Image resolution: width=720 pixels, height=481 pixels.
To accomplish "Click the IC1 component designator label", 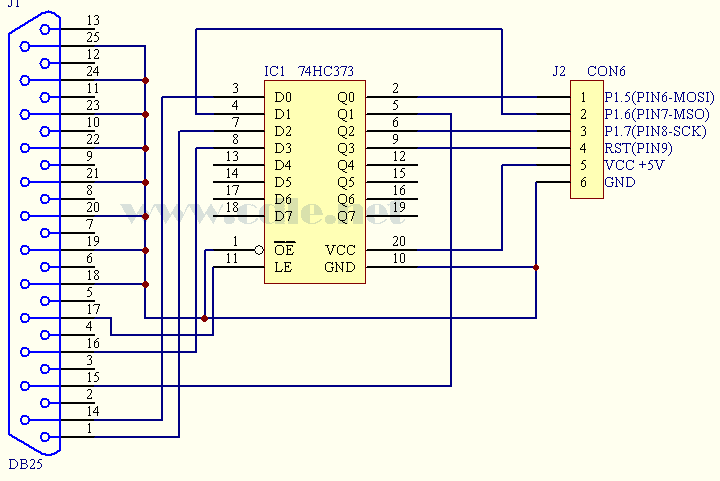I will (x=276, y=72).
